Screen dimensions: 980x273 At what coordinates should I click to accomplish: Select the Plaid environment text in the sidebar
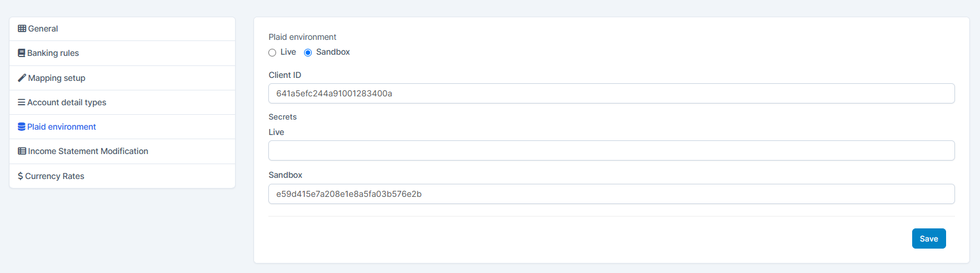pyautogui.click(x=61, y=127)
